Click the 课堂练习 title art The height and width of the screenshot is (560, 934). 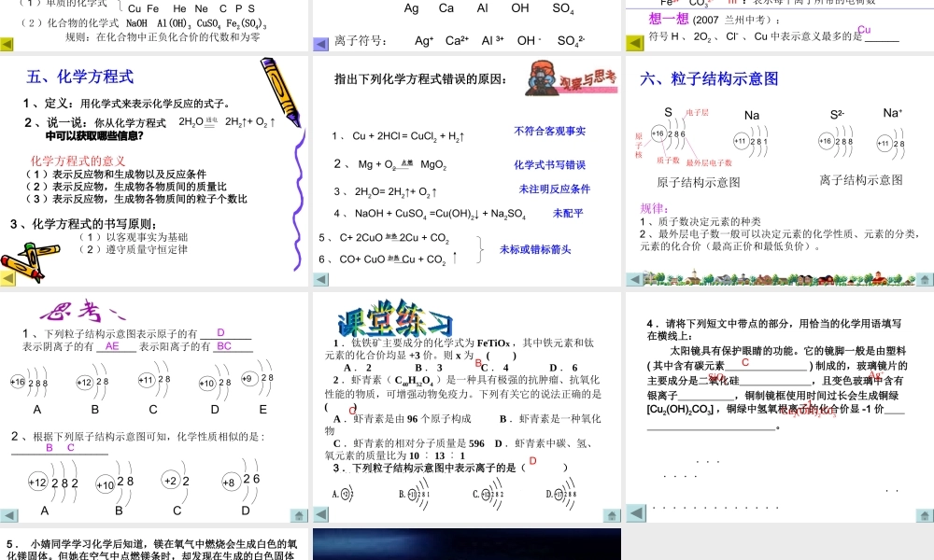pyautogui.click(x=395, y=317)
